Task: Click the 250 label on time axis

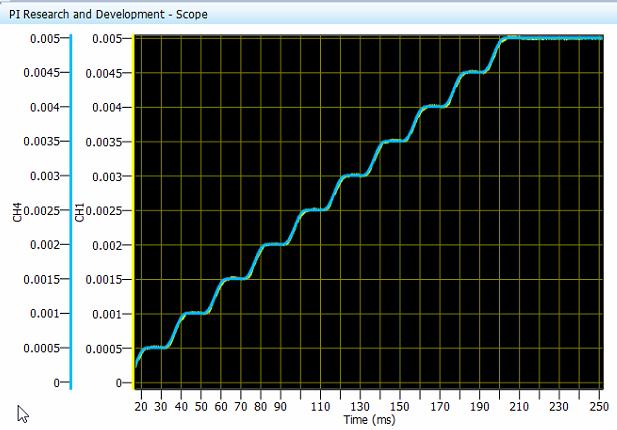Action: pyautogui.click(x=599, y=406)
